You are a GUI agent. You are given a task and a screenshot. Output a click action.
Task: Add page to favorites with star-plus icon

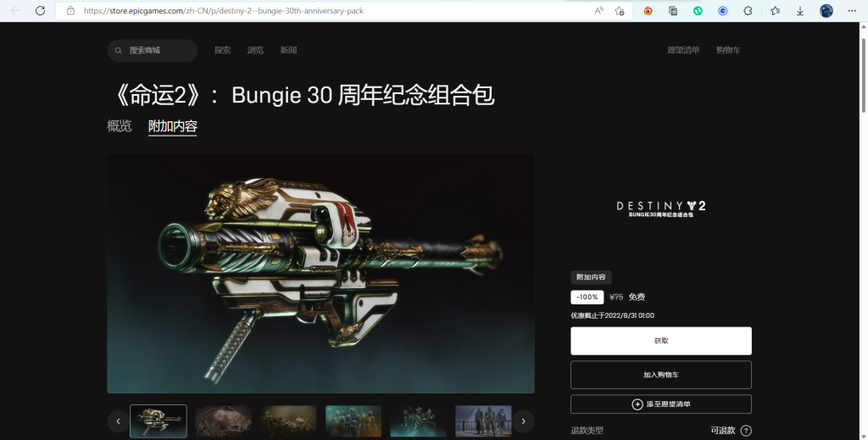pos(620,10)
